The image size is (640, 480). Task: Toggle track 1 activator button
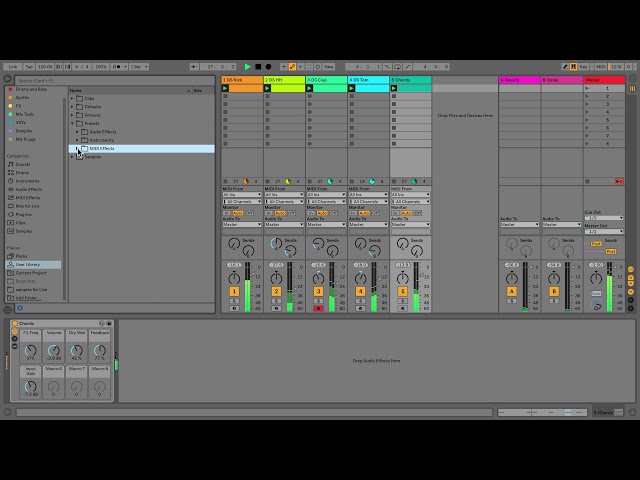point(234,291)
